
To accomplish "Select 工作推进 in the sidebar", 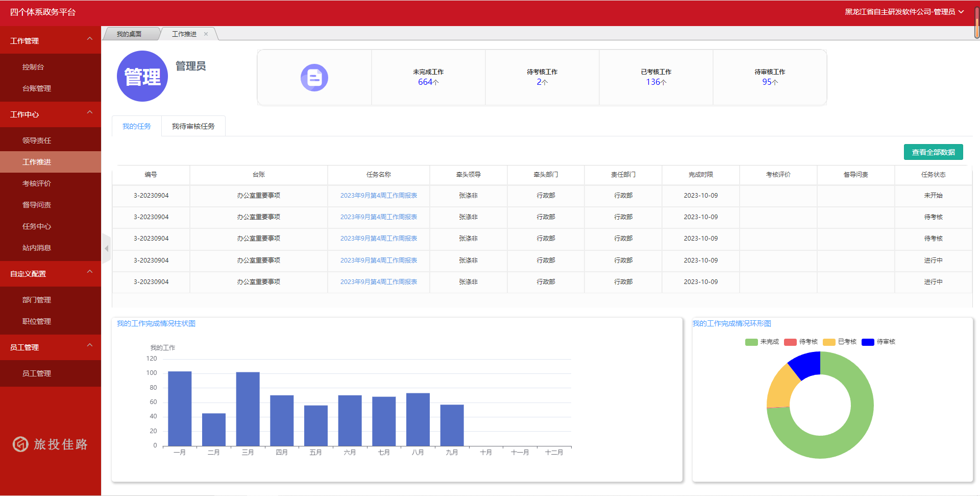I will 51,162.
